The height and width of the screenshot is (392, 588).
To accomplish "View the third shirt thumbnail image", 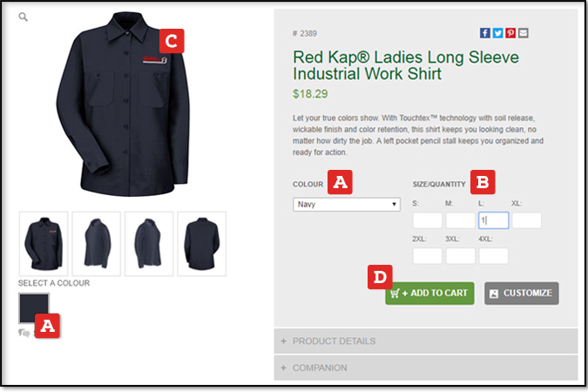I will coord(149,243).
